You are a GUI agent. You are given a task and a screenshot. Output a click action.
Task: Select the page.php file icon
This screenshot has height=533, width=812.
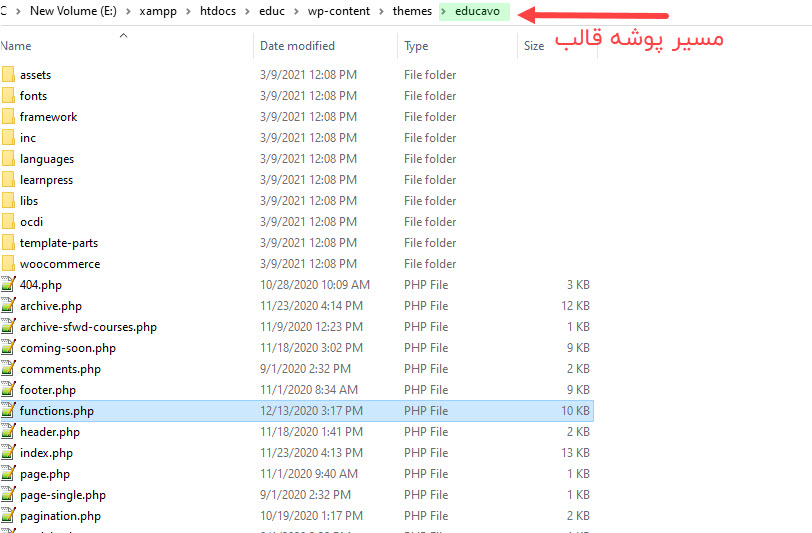point(8,473)
